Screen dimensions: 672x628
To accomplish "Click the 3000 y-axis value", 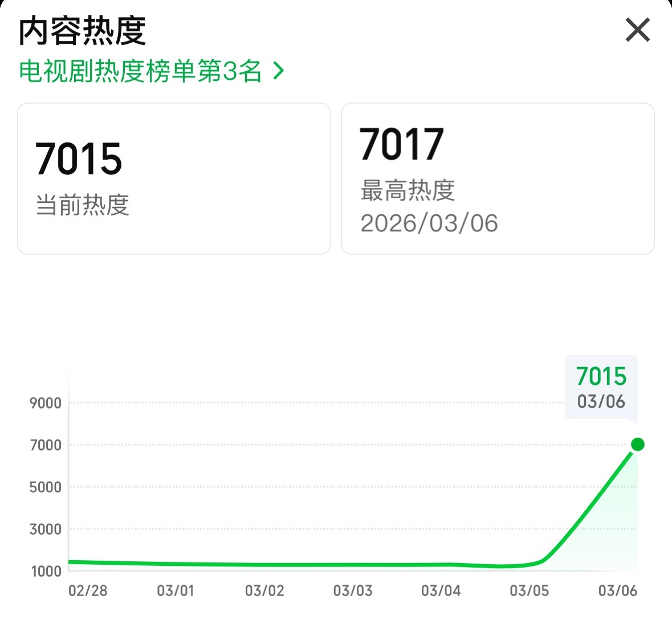I will click(x=46, y=529).
